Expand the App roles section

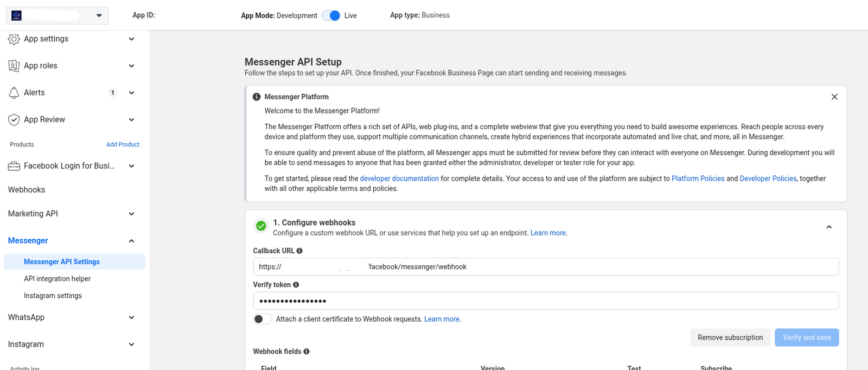tap(131, 66)
